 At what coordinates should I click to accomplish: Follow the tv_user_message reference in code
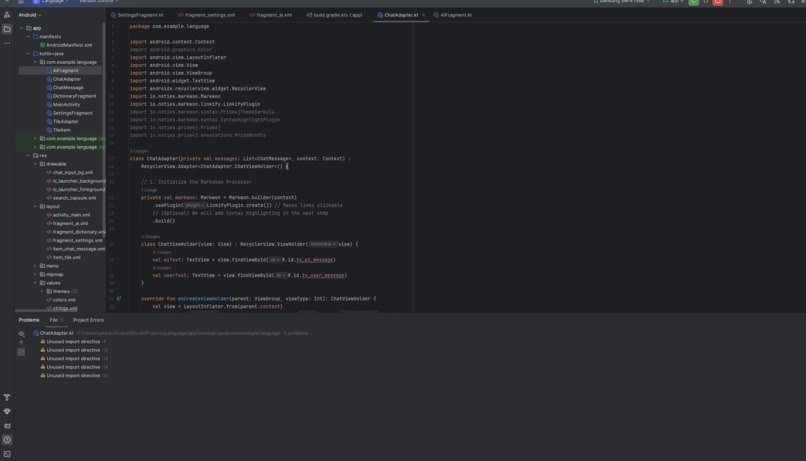(323, 275)
